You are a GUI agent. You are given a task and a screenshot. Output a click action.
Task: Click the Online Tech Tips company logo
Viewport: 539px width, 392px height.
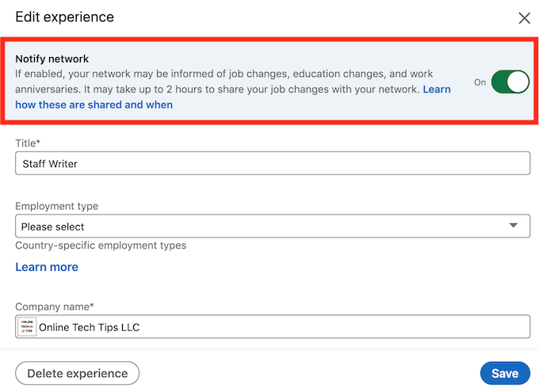coord(27,327)
